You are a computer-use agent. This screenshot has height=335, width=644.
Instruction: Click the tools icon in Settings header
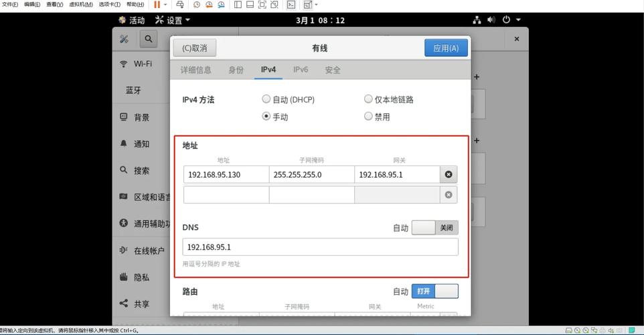(x=124, y=39)
